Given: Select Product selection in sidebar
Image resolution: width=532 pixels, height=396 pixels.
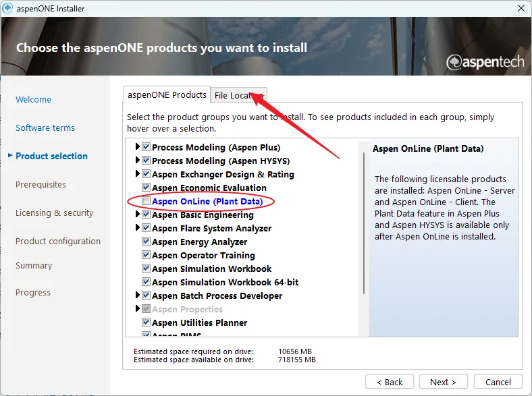Looking at the screenshot, I should tap(51, 156).
